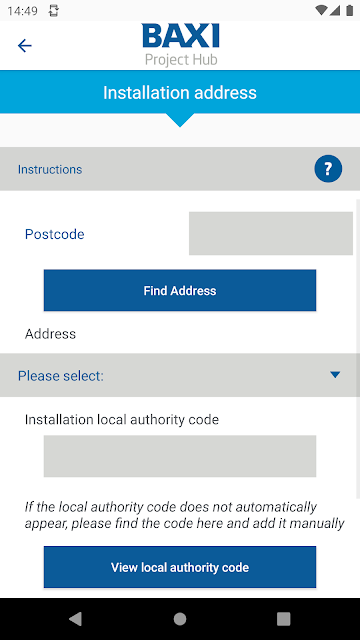Tap the Android recent apps square

click(x=284, y=619)
